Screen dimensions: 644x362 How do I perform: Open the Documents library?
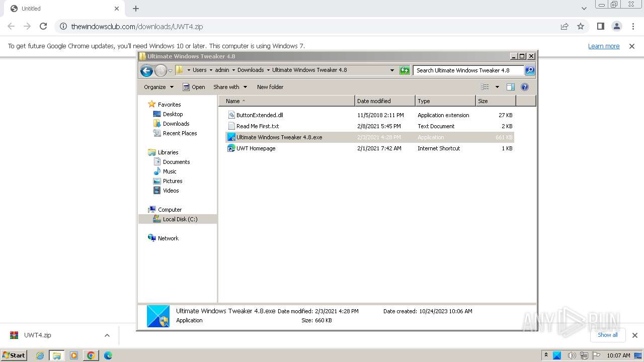point(176,162)
